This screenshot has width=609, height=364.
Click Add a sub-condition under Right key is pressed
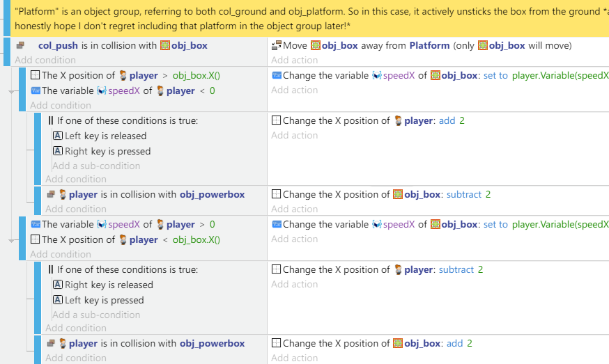click(x=96, y=166)
